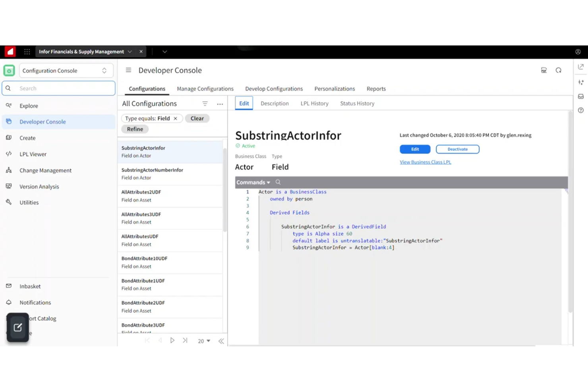Open the LPL History tab
This screenshot has height=392, width=588.
314,103
